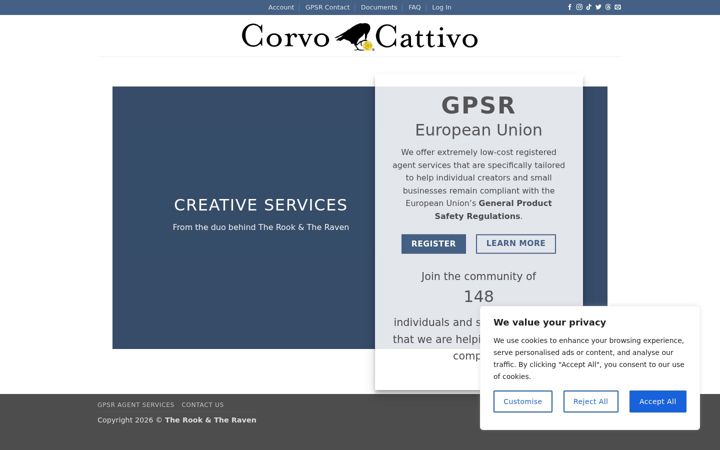Screen dimensions: 720x450
Task: Open Documents in top navigation
Action: point(379,7)
